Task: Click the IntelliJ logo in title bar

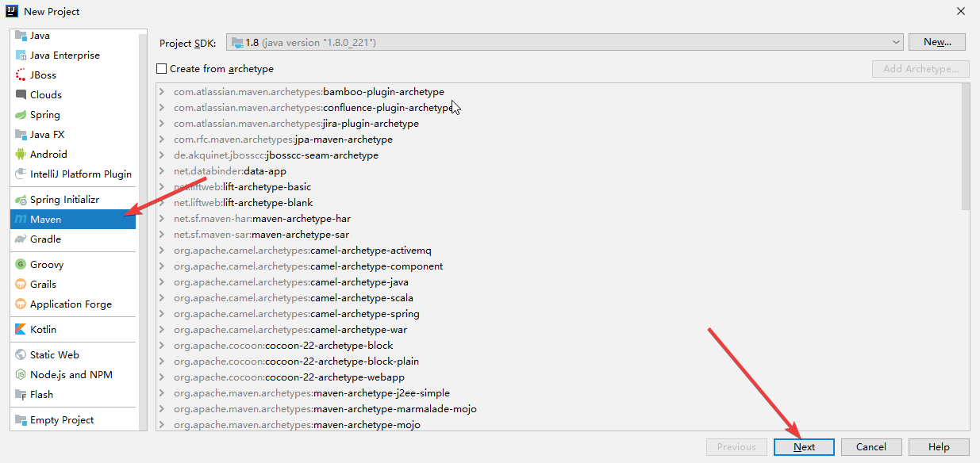Action: pyautogui.click(x=13, y=11)
